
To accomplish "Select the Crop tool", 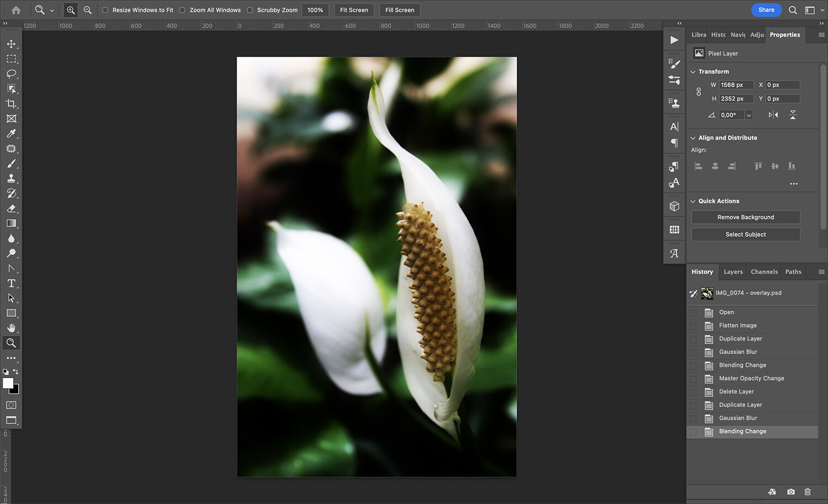I will pos(11,103).
